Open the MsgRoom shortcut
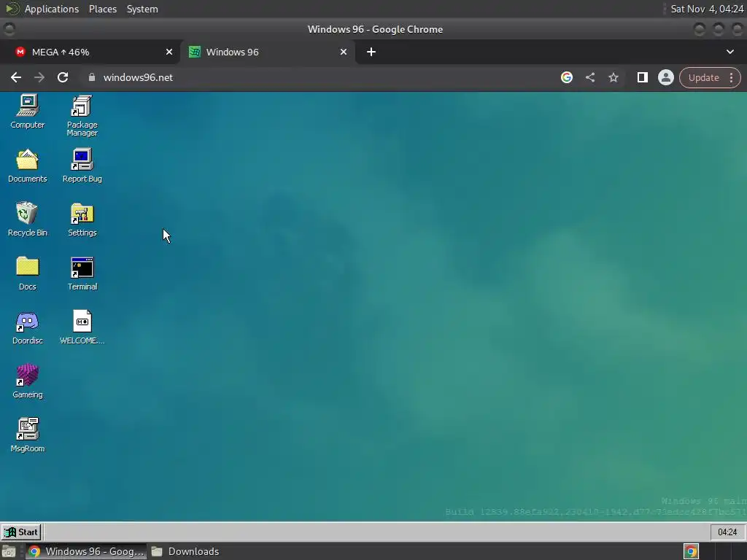The width and height of the screenshot is (747, 560). coord(28,435)
